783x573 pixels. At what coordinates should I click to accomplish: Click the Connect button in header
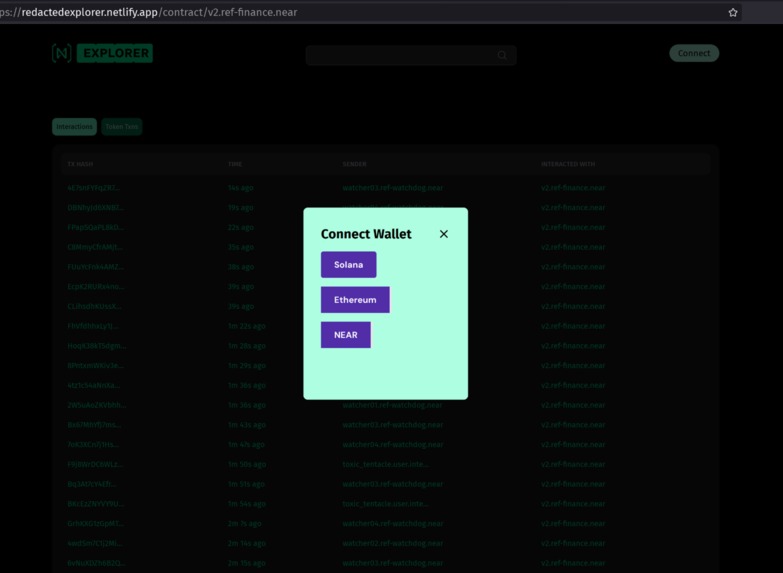[x=694, y=53]
